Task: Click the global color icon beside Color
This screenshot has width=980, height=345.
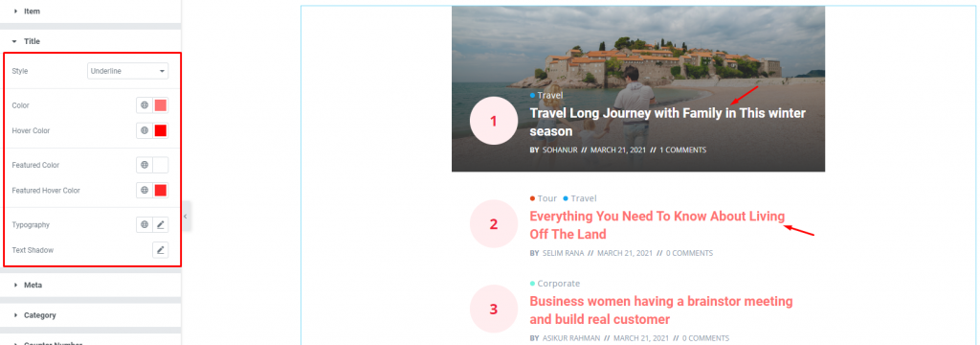Action: pos(145,105)
